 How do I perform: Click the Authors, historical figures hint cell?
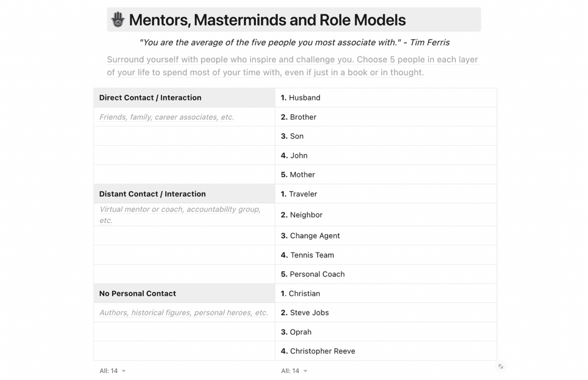pyautogui.click(x=184, y=312)
